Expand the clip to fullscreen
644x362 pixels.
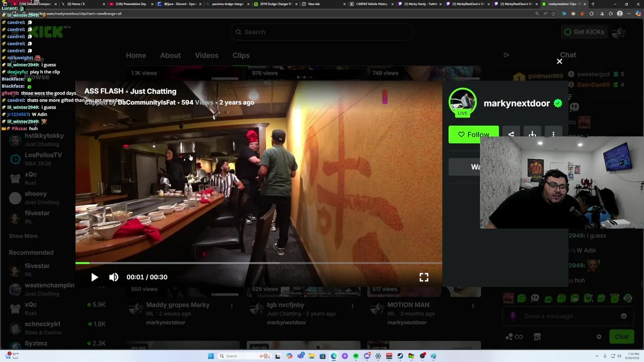(424, 277)
